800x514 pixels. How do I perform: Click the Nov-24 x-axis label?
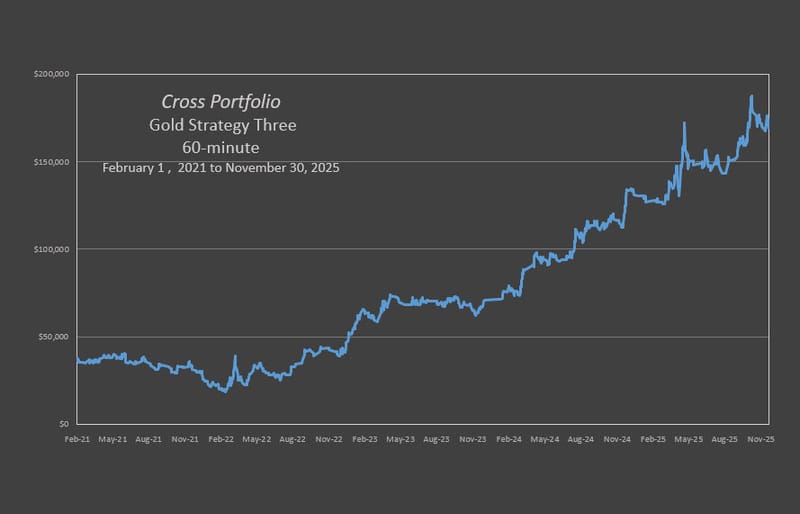point(617,439)
